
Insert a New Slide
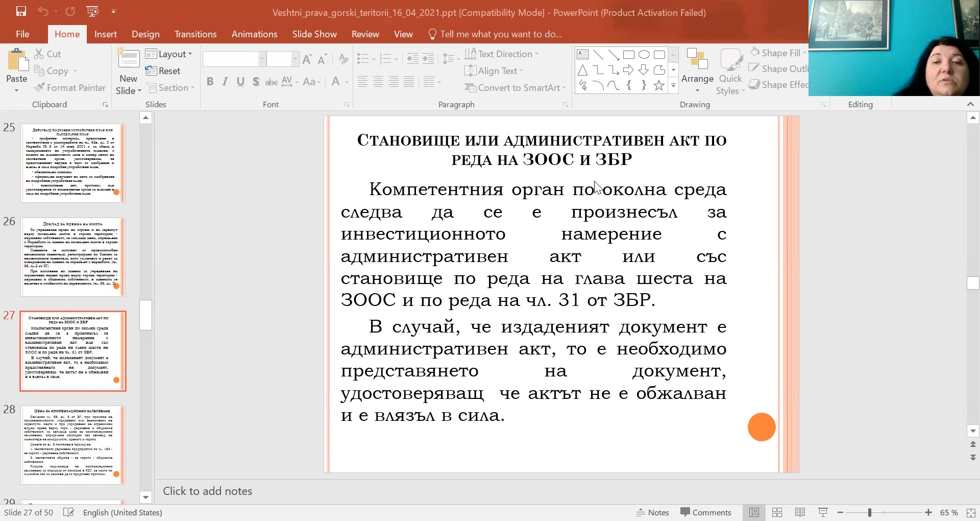pyautogui.click(x=128, y=59)
